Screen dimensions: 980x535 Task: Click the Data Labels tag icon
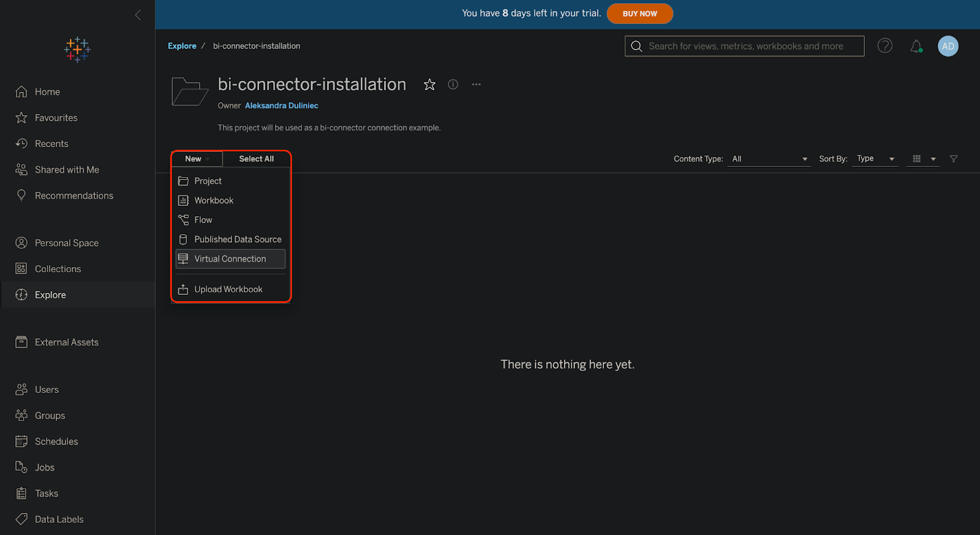pyautogui.click(x=21, y=519)
